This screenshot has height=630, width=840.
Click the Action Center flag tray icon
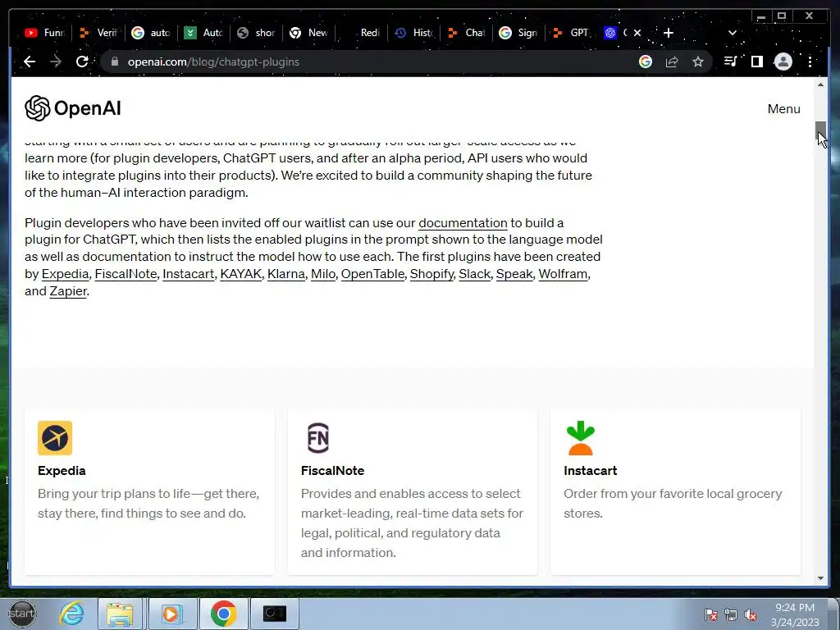pyautogui.click(x=711, y=614)
